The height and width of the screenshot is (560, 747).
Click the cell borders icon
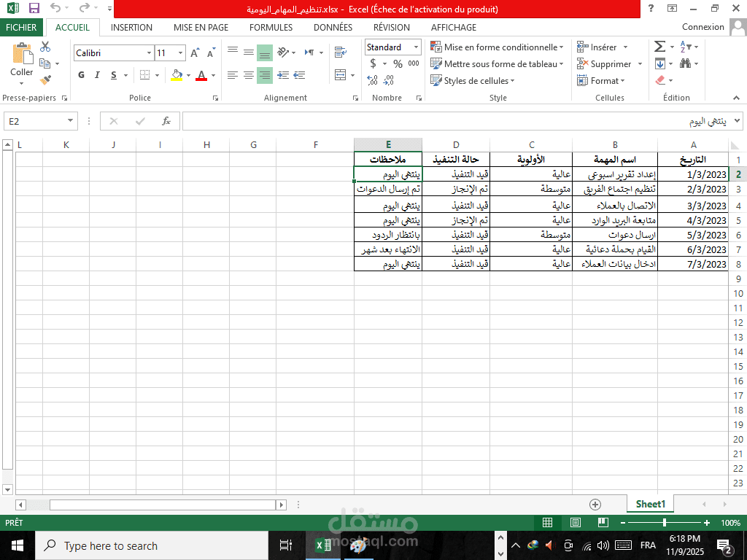point(145,75)
